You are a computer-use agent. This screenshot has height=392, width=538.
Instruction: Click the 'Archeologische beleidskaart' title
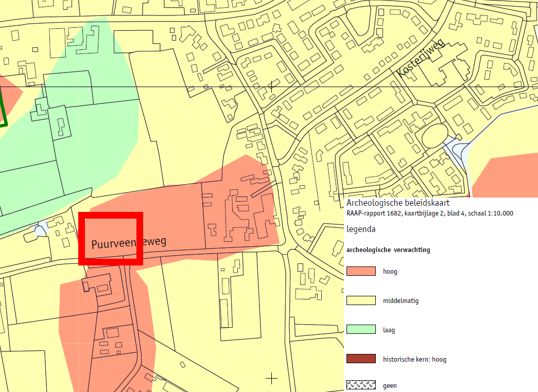click(398, 203)
